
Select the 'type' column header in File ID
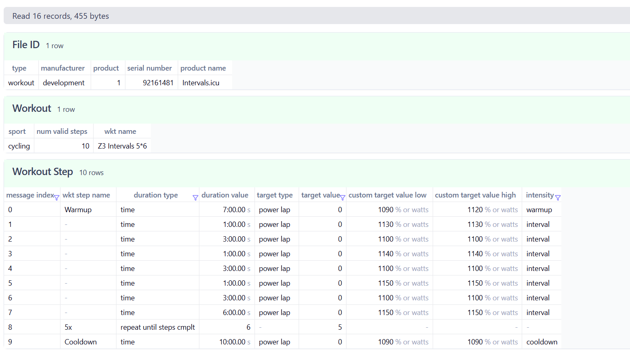click(x=19, y=68)
